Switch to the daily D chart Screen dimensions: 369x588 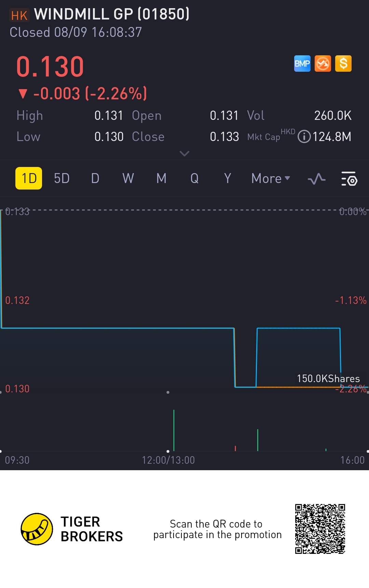coord(95,178)
